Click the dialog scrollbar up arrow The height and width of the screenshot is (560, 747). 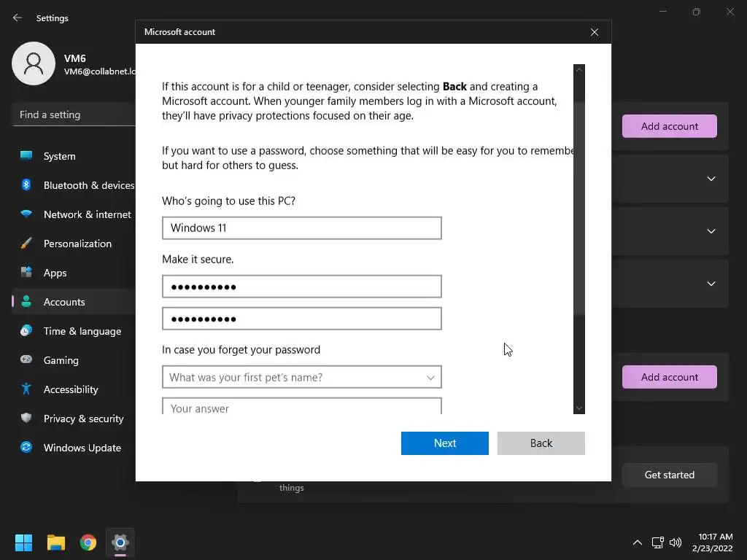click(x=578, y=69)
